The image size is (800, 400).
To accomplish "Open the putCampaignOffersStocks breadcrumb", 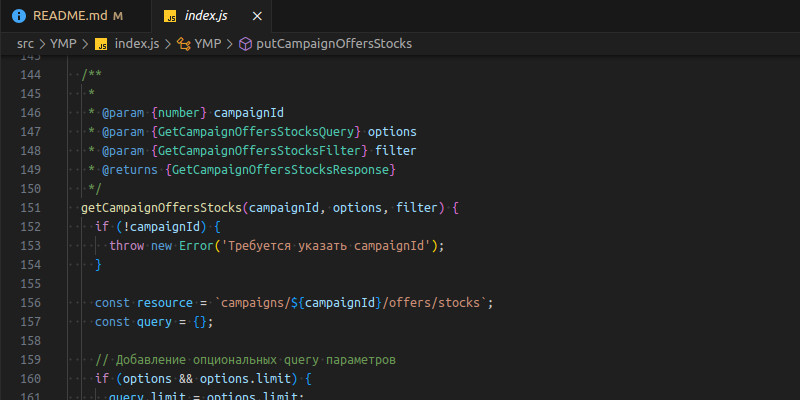I will [x=334, y=44].
